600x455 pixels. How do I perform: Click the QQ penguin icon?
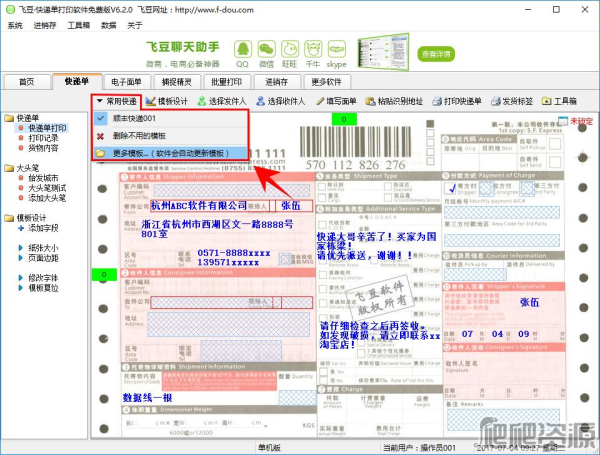pos(243,49)
